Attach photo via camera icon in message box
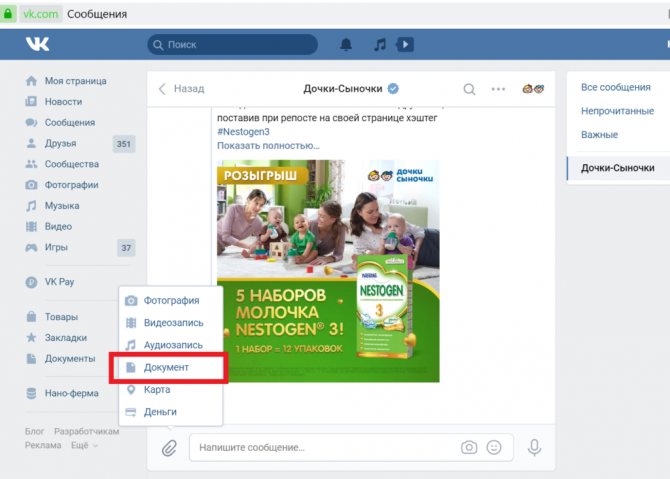 click(469, 447)
